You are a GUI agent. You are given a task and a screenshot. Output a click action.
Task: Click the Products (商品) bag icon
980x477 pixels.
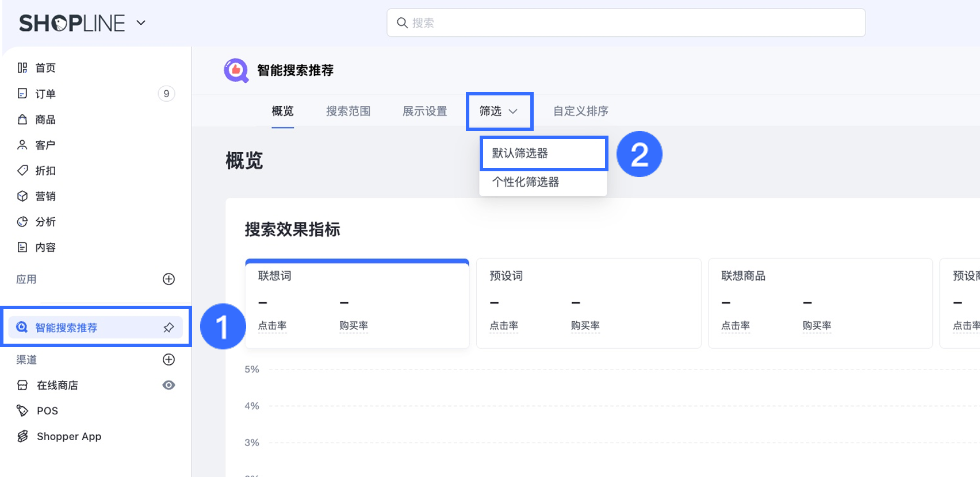click(22, 120)
